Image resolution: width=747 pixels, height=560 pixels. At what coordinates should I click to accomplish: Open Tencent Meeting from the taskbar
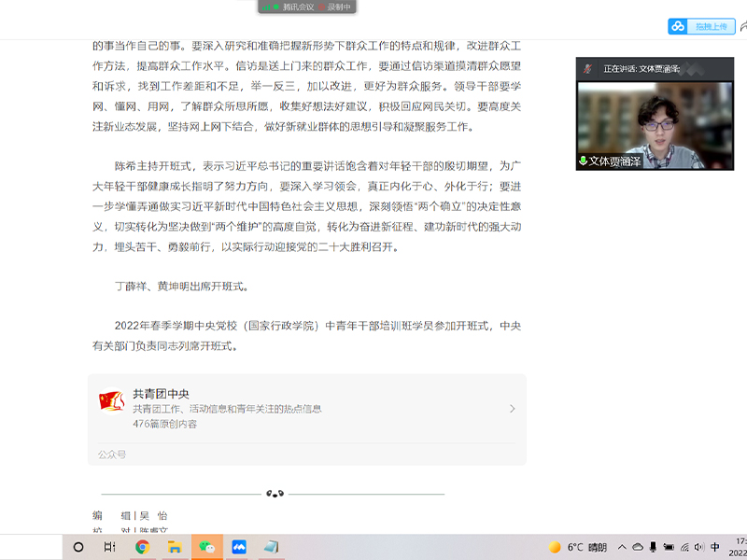coord(239,547)
